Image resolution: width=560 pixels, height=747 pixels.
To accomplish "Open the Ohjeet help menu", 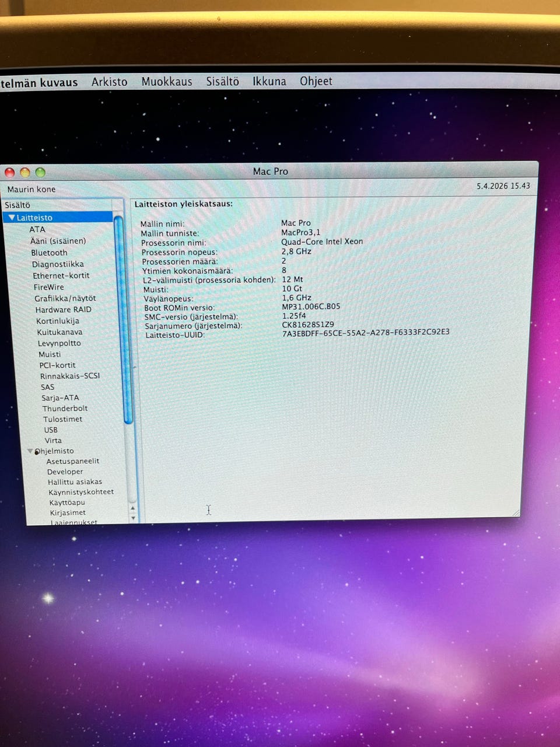I will [316, 82].
